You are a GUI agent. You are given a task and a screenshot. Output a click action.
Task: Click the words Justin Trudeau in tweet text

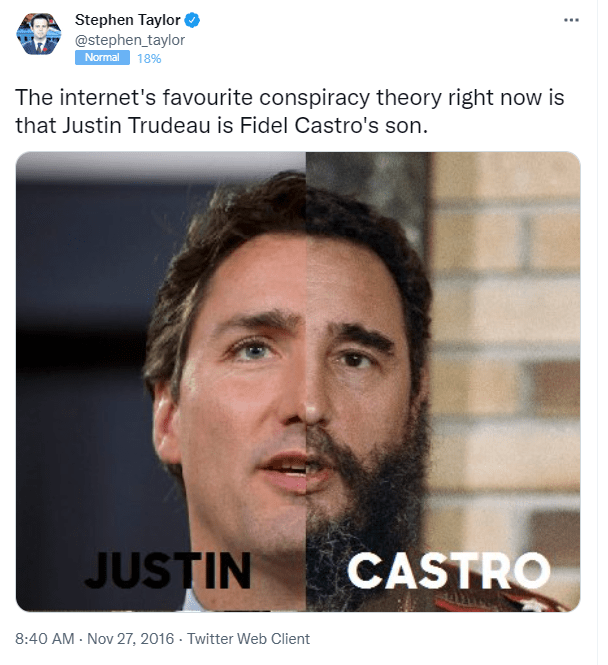pos(137,125)
